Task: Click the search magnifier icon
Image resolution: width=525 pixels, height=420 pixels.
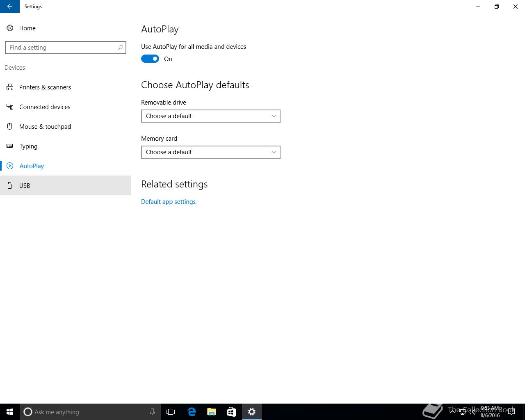Action: point(121,48)
